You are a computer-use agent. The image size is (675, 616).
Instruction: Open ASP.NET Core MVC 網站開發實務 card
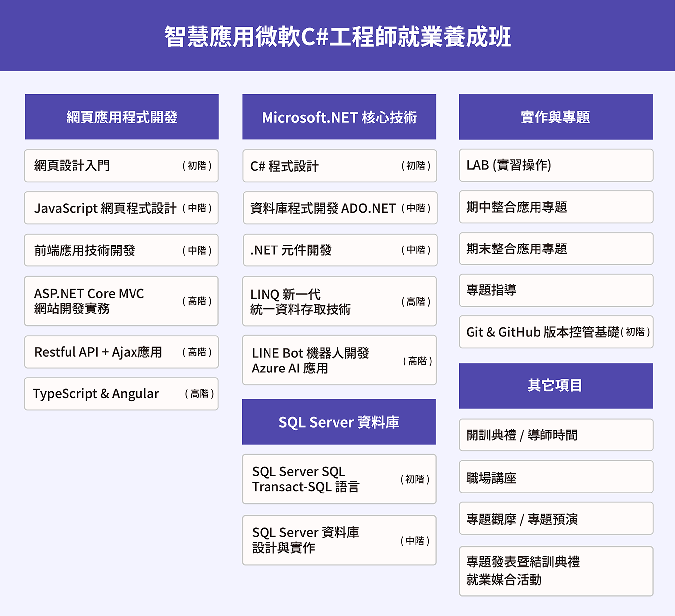click(x=122, y=301)
